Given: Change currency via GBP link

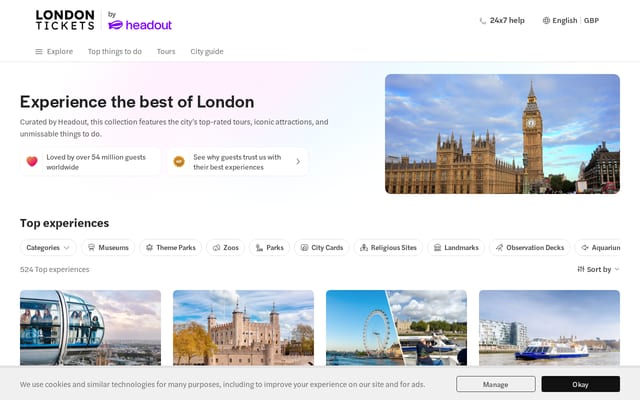Looking at the screenshot, I should (x=591, y=20).
